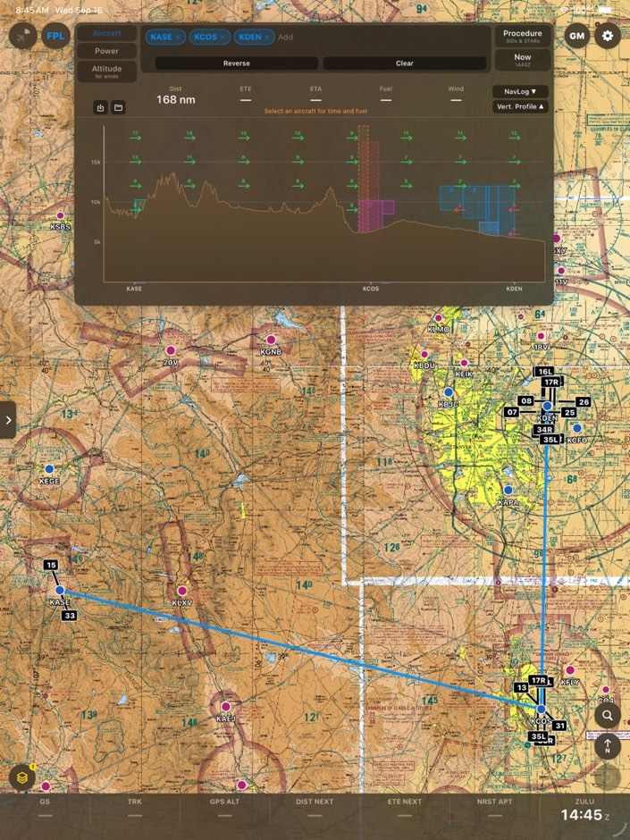Select the KBJC airport marker

(x=449, y=392)
